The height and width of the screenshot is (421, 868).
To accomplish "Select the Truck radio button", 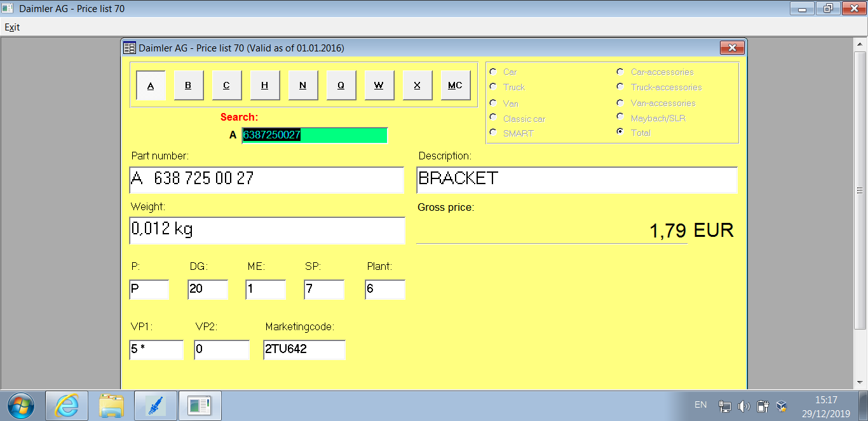I will pyautogui.click(x=492, y=87).
